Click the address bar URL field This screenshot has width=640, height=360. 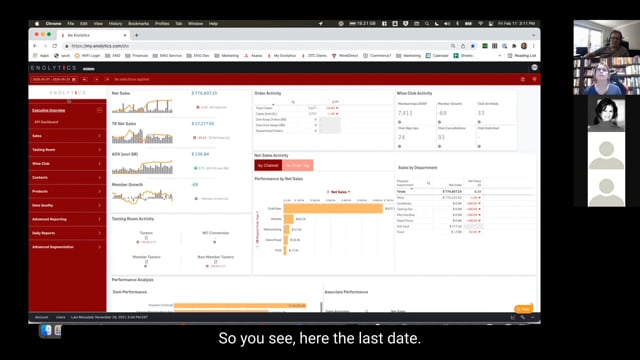click(257, 46)
